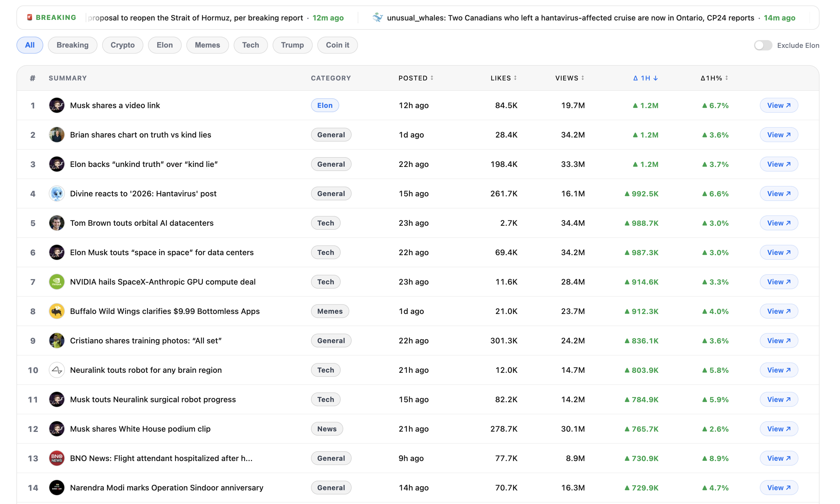Click 'Elon Musk touts “space in space”' summary
Viewport: 840px width, 504px height.
tap(162, 252)
